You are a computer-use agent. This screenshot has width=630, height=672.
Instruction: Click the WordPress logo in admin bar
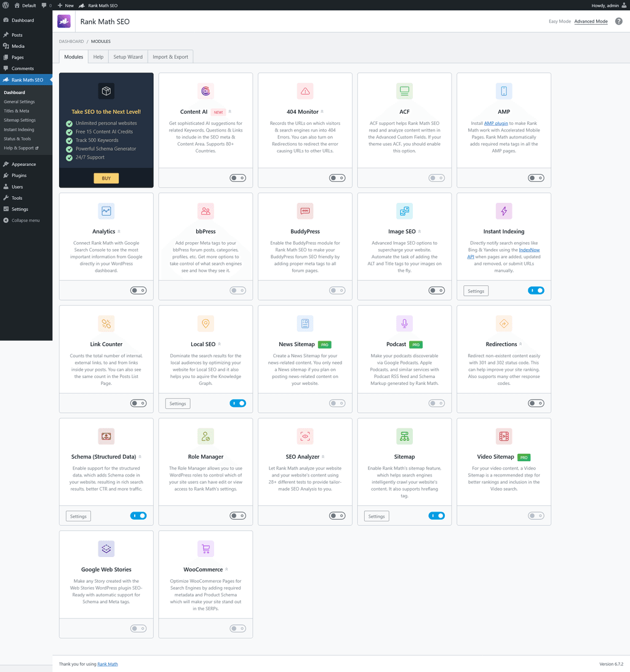click(x=6, y=5)
